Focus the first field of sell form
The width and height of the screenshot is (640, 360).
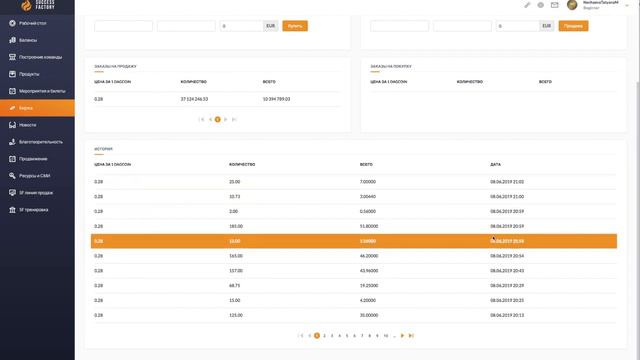[x=400, y=26]
